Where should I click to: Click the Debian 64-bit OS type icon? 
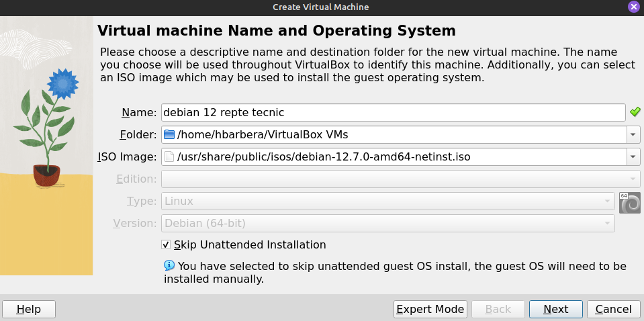(x=630, y=203)
